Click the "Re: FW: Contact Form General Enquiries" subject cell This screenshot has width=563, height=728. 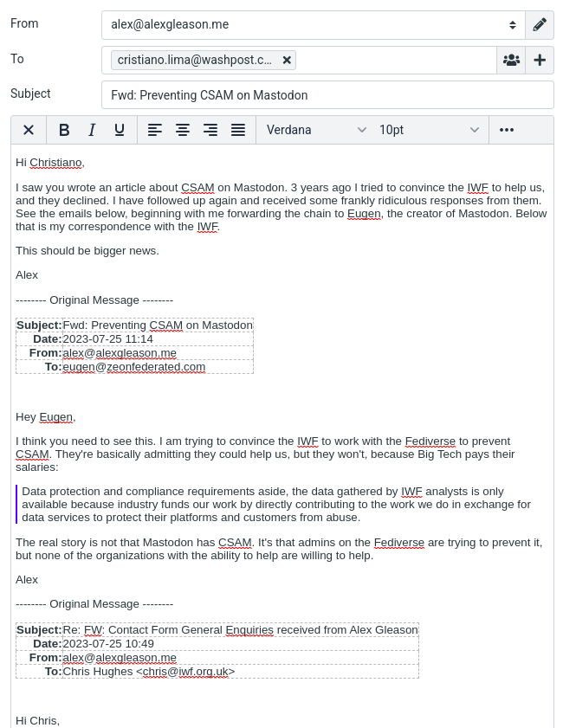tap(241, 630)
